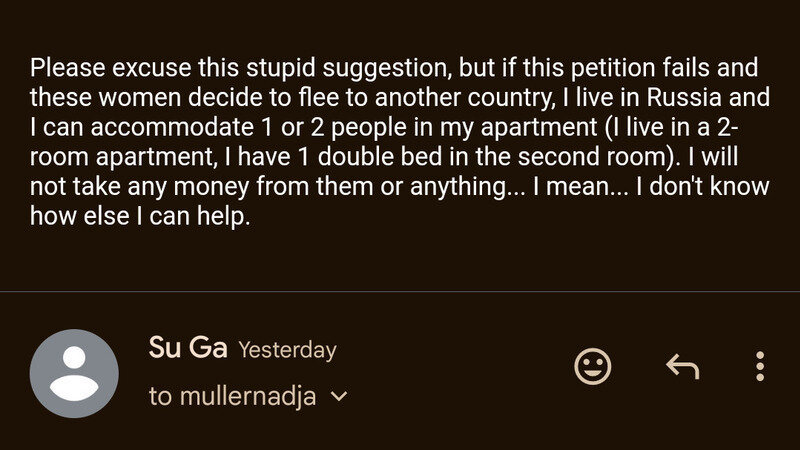Click the line starting "Please excuse this stupid"
Image resolution: width=800 pixels, height=450 pixels.
[394, 69]
